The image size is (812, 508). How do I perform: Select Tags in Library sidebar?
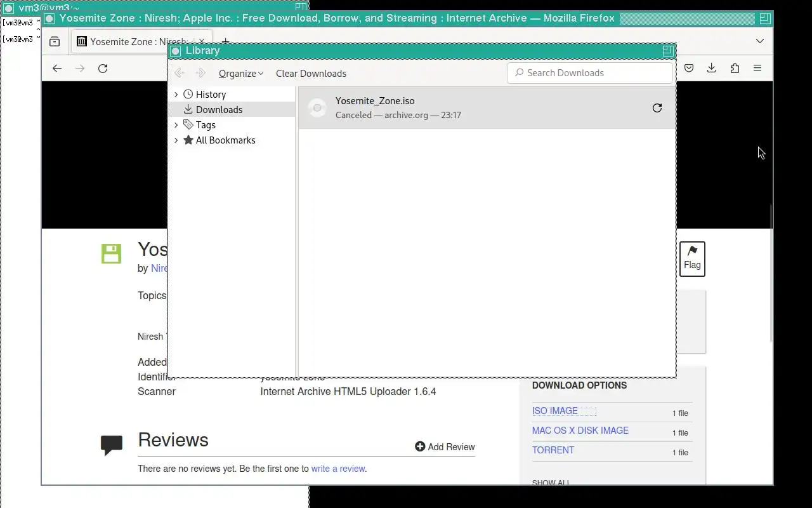[206, 124]
